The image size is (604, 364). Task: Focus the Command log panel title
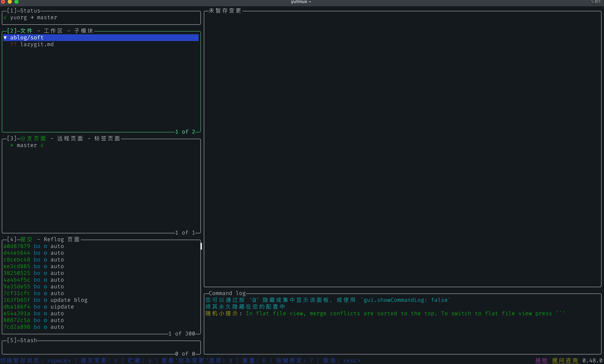coord(227,294)
